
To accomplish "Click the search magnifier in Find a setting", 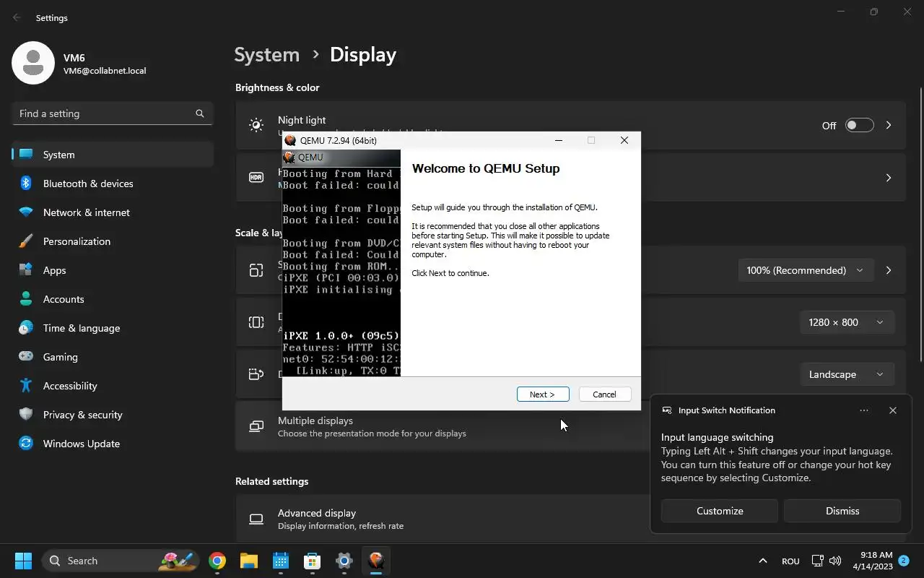I will click(200, 113).
